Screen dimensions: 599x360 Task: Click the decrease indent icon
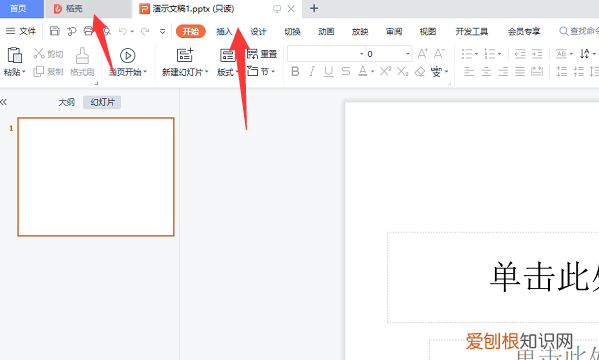tap(520, 54)
